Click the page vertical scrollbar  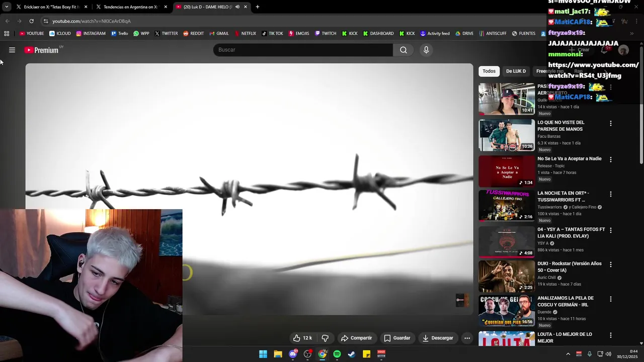click(x=641, y=106)
